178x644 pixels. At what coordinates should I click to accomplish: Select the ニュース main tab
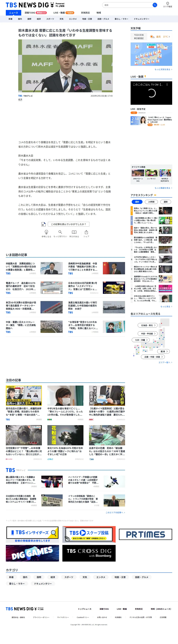(x=14, y=13)
